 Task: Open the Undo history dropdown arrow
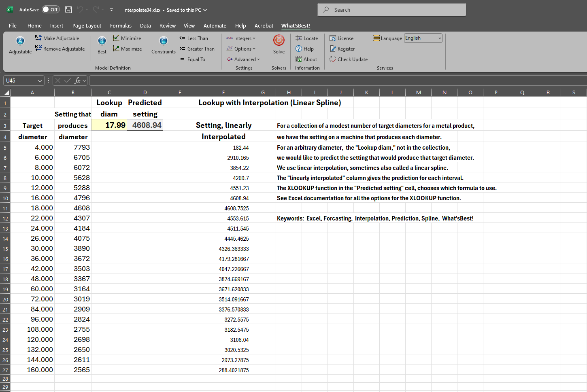[x=87, y=10]
